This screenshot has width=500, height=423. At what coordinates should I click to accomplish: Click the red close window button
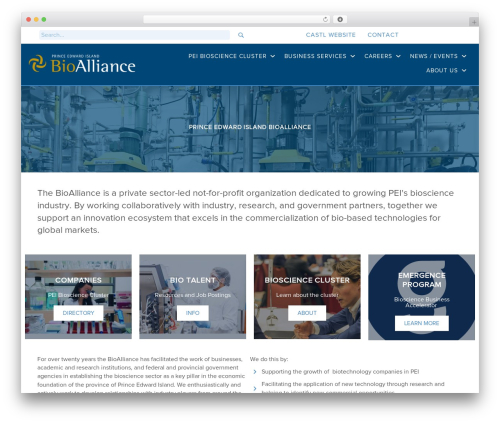point(29,19)
